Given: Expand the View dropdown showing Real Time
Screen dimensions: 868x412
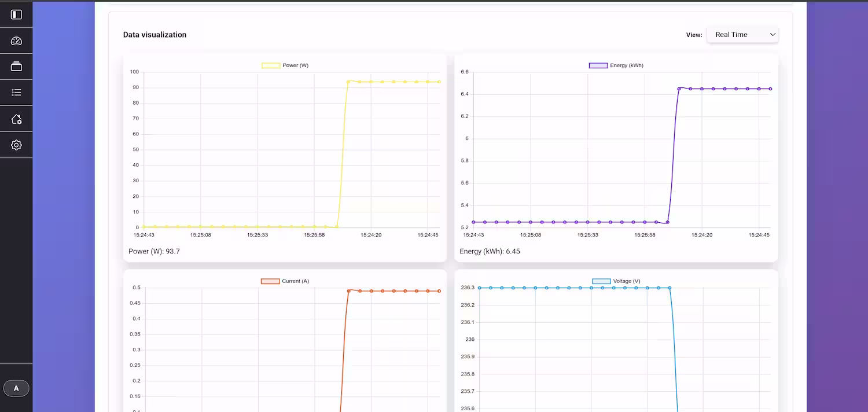Looking at the screenshot, I should (742, 35).
